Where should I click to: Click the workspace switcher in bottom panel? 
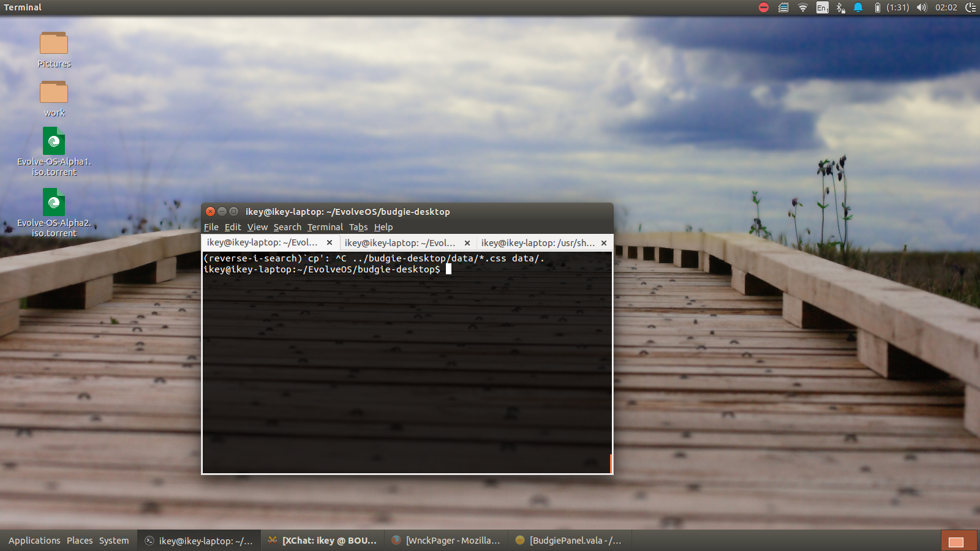coord(959,541)
